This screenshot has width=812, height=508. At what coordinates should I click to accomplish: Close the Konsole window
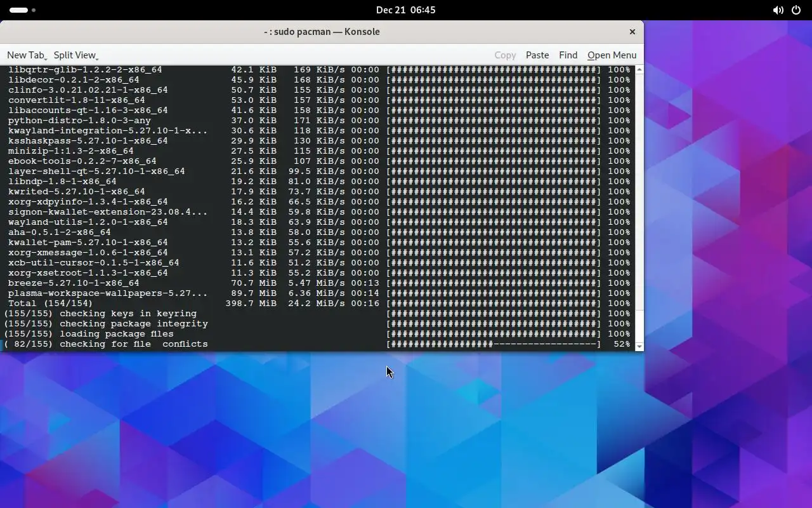pos(632,31)
